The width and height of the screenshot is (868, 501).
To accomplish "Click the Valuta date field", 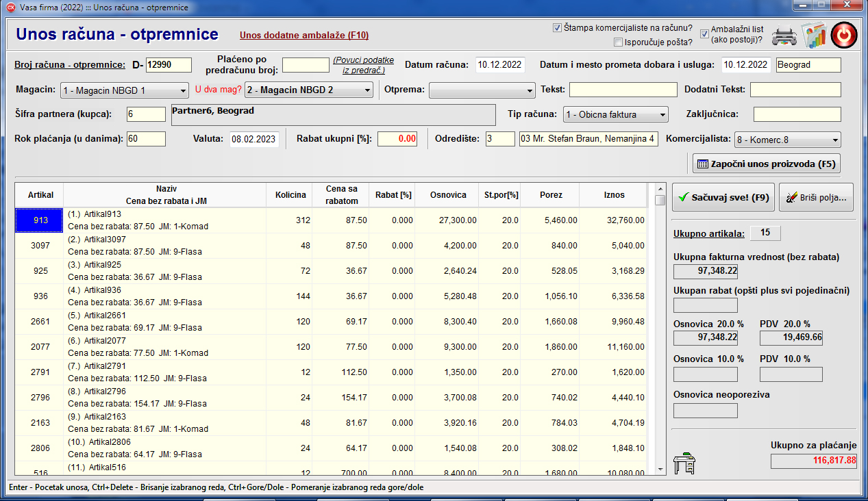I will point(254,139).
